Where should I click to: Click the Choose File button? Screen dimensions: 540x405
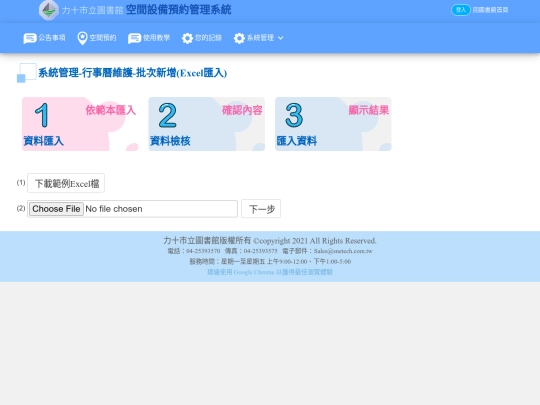point(56,209)
